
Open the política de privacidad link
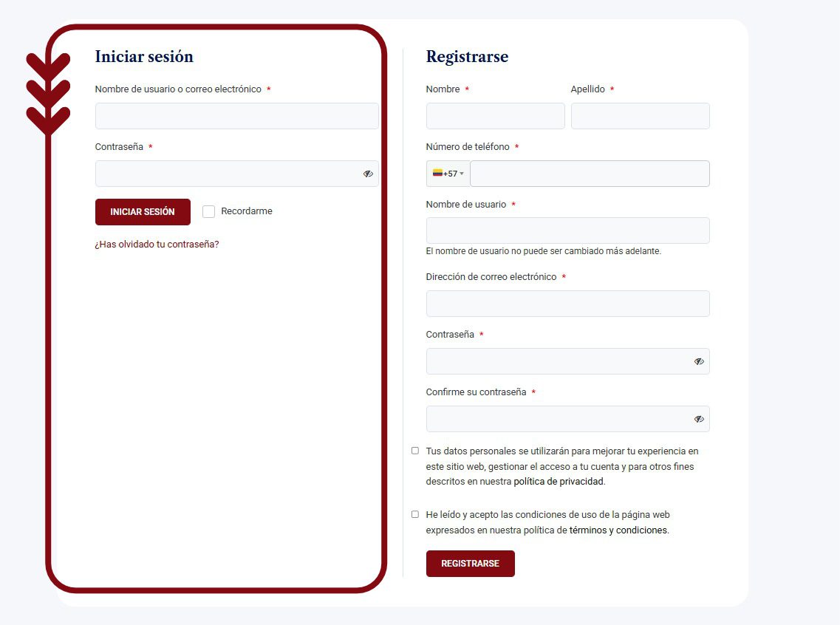tap(559, 482)
